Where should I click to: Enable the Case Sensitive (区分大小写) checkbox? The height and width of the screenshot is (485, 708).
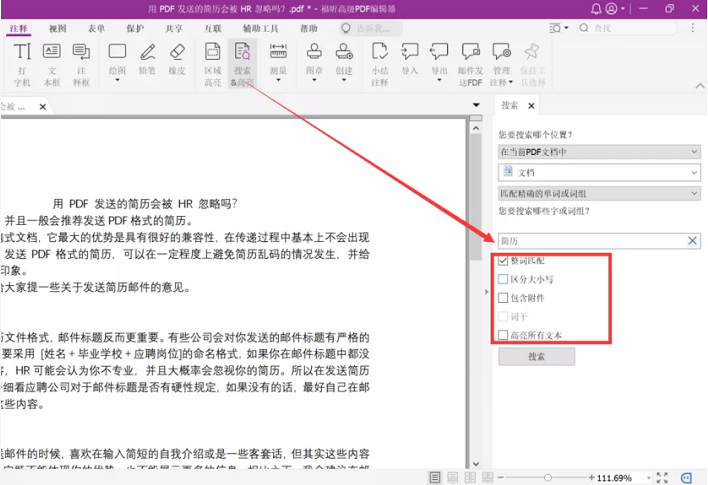coord(503,279)
